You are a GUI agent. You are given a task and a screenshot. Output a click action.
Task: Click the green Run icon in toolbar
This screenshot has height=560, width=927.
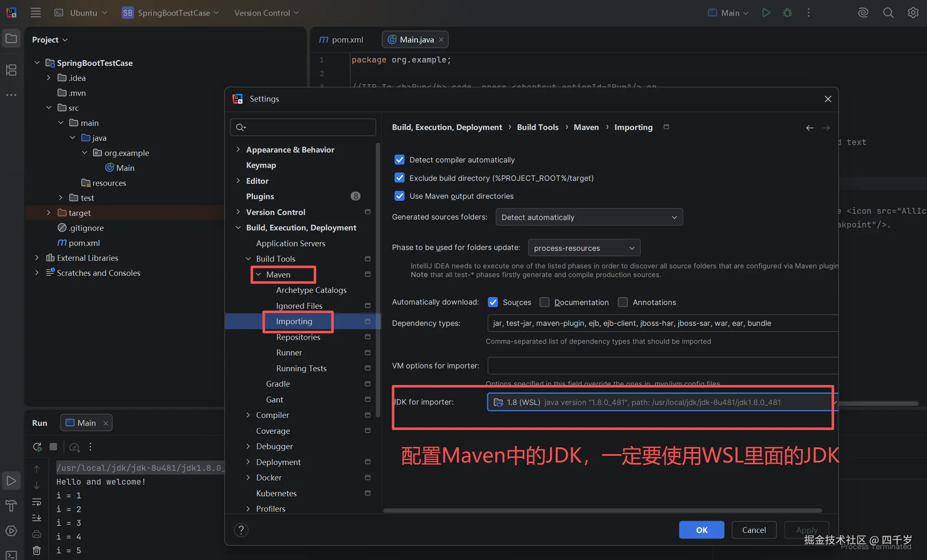coord(766,12)
